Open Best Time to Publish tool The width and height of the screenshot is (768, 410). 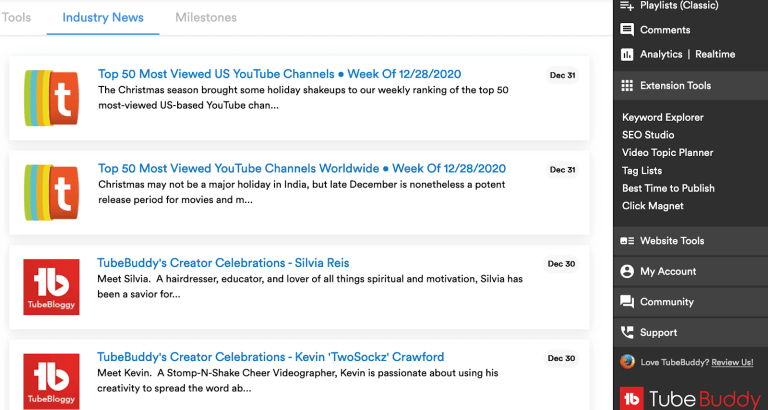[668, 188]
